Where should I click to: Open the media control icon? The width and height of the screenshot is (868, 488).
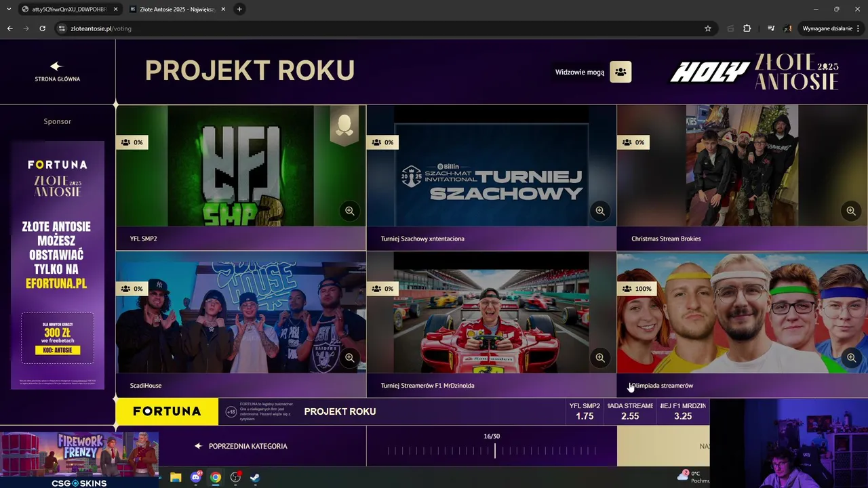pos(771,28)
